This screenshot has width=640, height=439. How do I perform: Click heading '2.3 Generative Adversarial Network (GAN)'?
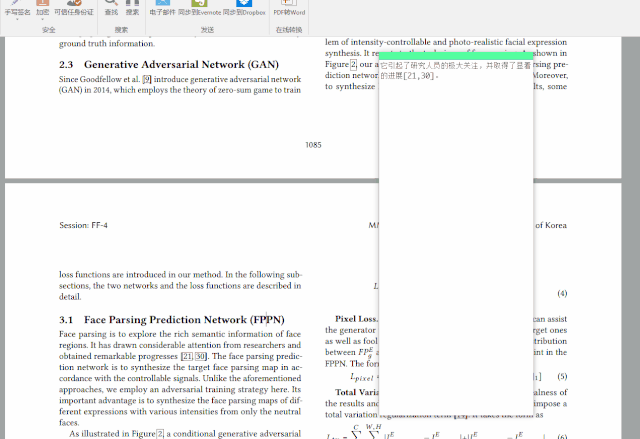pyautogui.click(x=169, y=64)
